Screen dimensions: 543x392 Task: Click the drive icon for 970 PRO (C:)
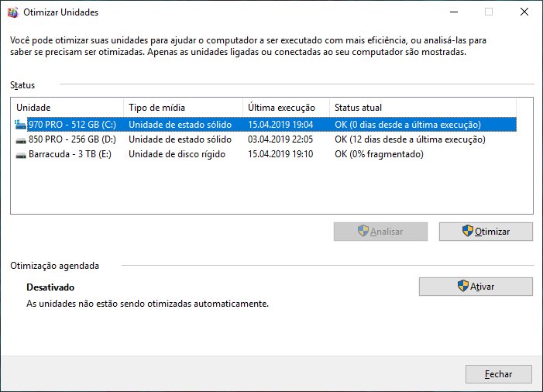[x=20, y=125]
